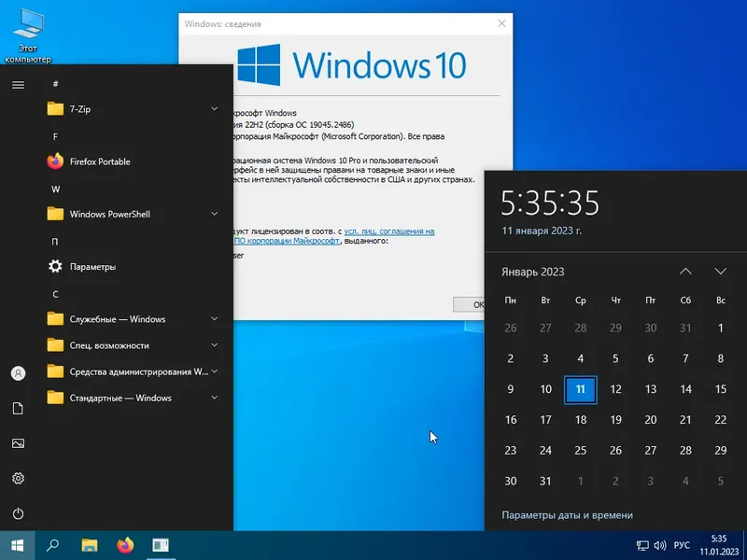Open the Documents icon in Start menu sidebar

tap(17, 408)
